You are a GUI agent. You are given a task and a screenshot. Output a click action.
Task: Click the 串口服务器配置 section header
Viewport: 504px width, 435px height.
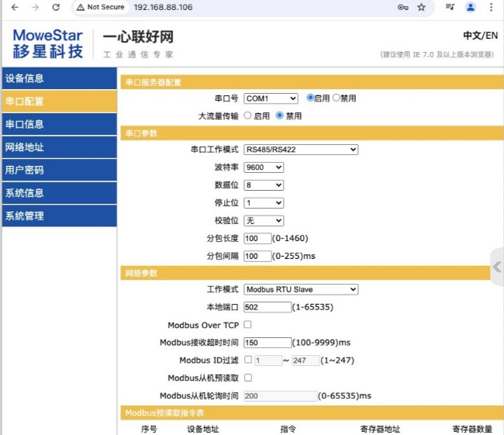(x=312, y=82)
